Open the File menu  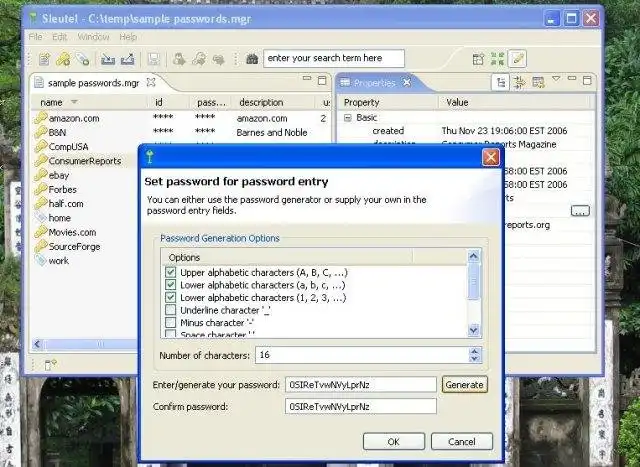[x=36, y=37]
